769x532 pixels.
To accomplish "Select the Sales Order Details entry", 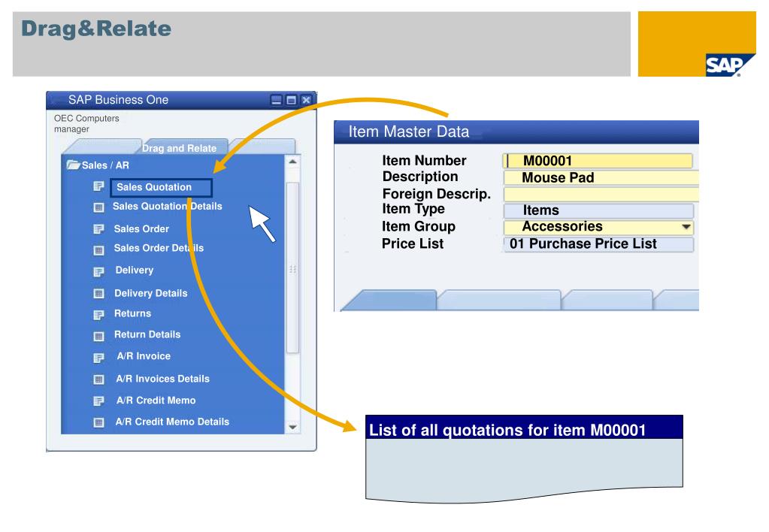I will tap(159, 248).
